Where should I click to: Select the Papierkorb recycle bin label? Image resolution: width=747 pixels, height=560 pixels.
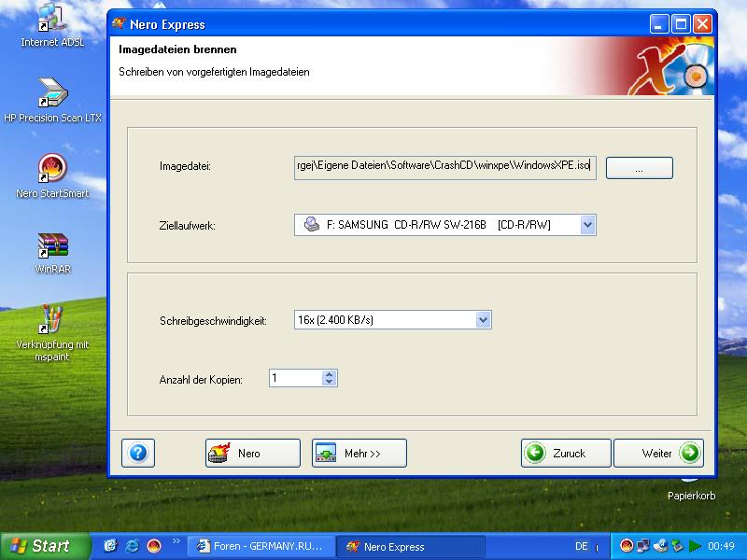point(691,496)
